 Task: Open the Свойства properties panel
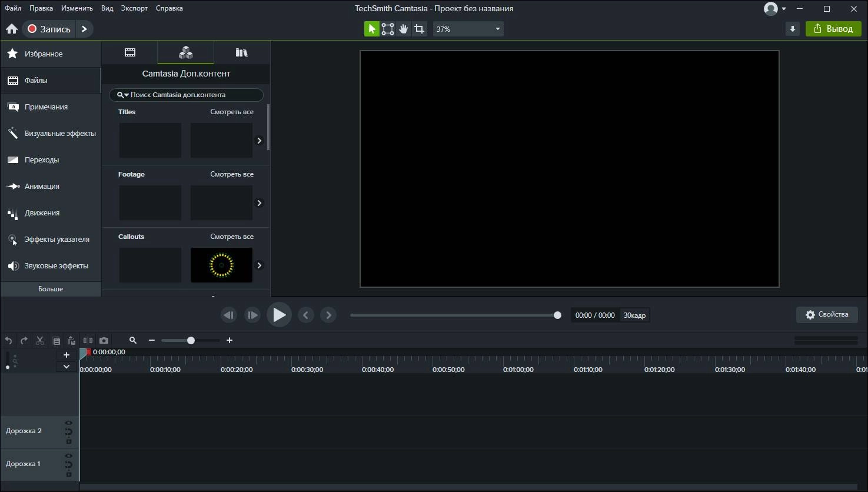pyautogui.click(x=827, y=314)
